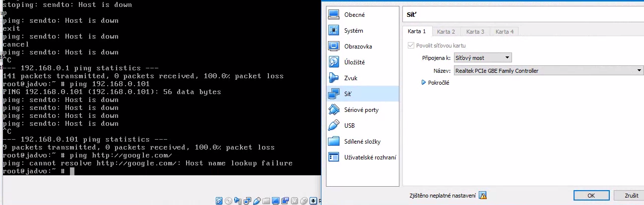The image size is (644, 205).
Task: Click the mouse integration icon in VM status bar
Action: point(304,201)
